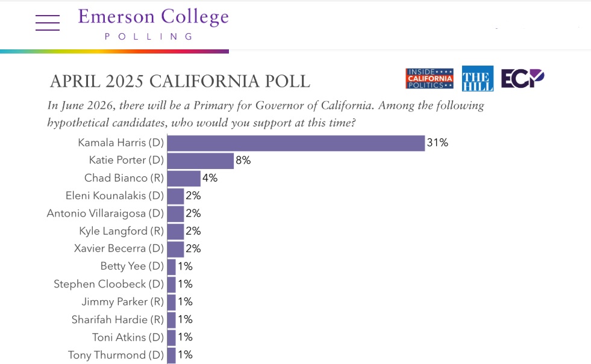Screen dimensions: 591x364
Task: Select the Jimmy Parker (R) label
Action: click(x=122, y=302)
